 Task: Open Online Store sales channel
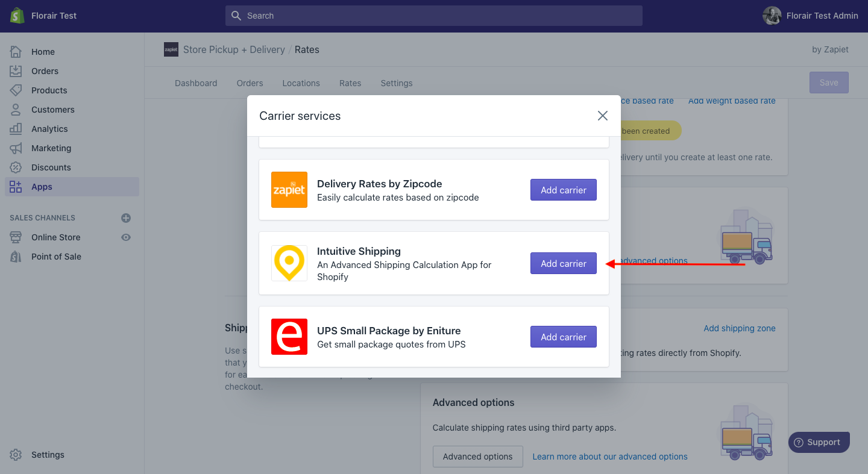point(55,237)
